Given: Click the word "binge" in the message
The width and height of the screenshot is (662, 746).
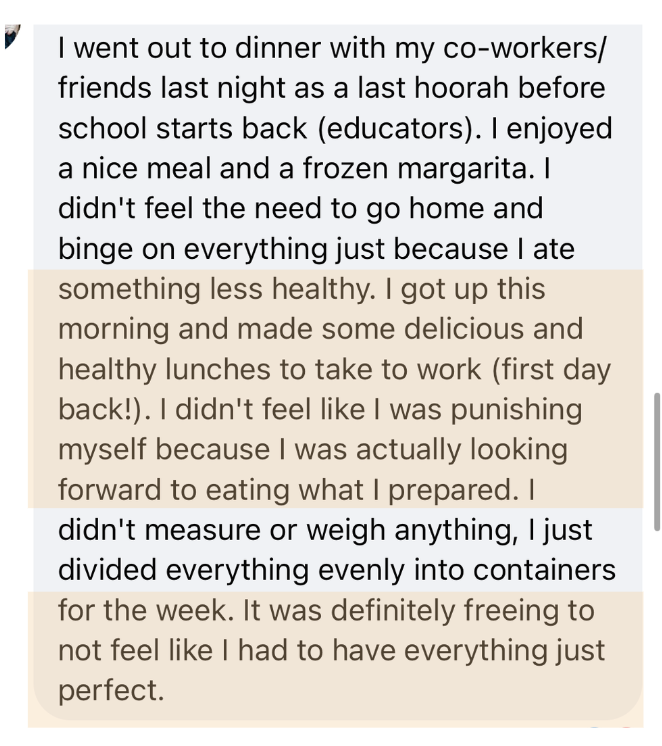Looking at the screenshot, I should click(96, 250).
